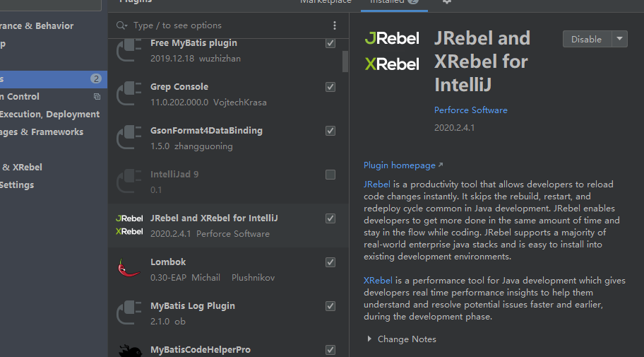Select the MyBatisCodeHelperPro plugin name
644x357 pixels.
click(201, 350)
